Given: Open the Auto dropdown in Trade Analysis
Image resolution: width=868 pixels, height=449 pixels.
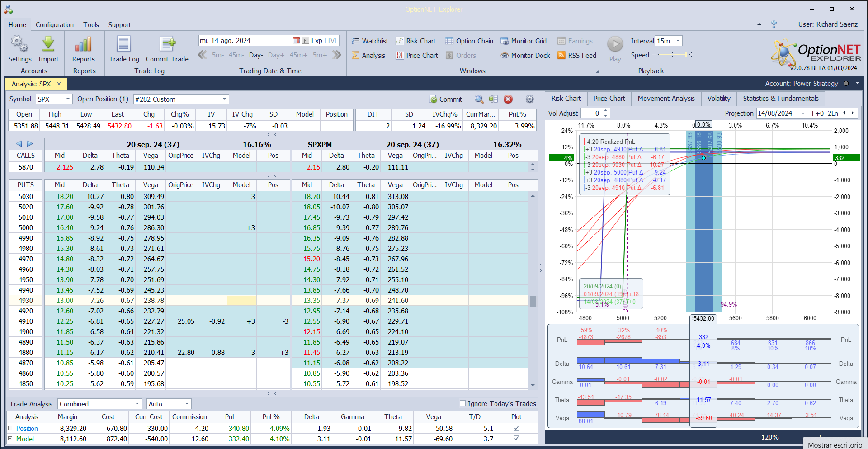Looking at the screenshot, I should (187, 404).
